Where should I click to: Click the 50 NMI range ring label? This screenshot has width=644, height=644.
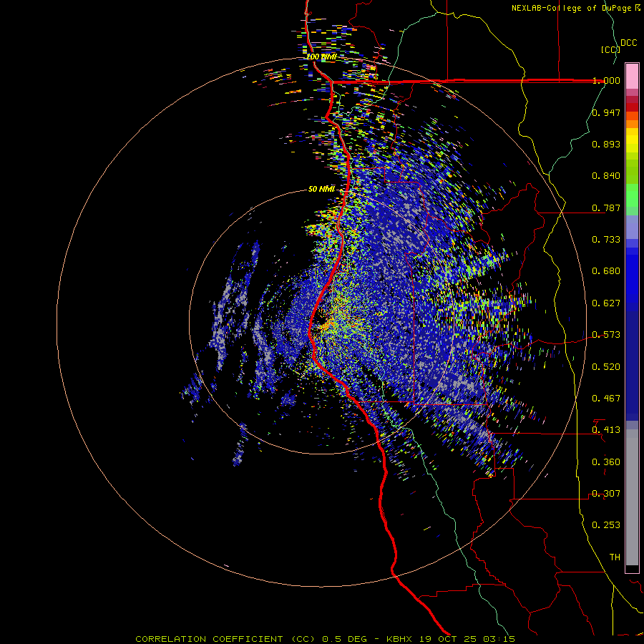pos(321,190)
